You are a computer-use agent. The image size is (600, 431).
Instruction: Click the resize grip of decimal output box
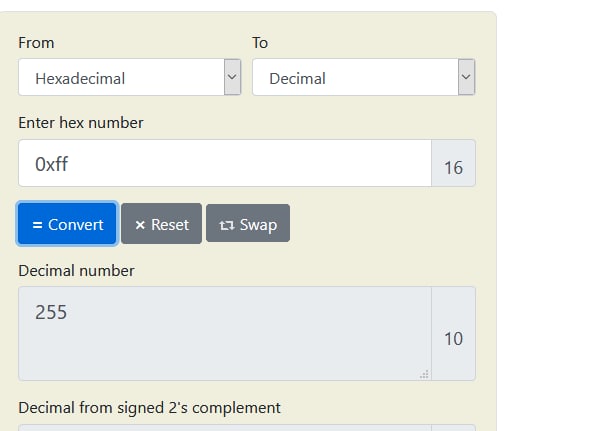coord(424,374)
